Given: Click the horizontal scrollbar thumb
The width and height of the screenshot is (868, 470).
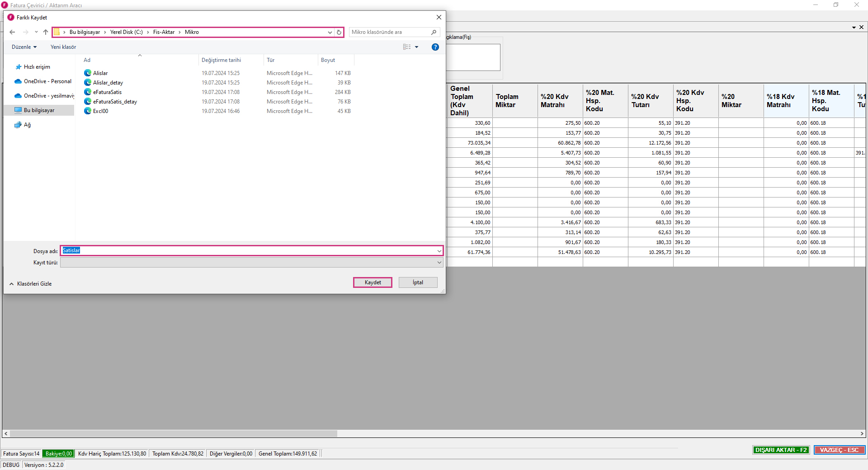Looking at the screenshot, I should (174, 434).
